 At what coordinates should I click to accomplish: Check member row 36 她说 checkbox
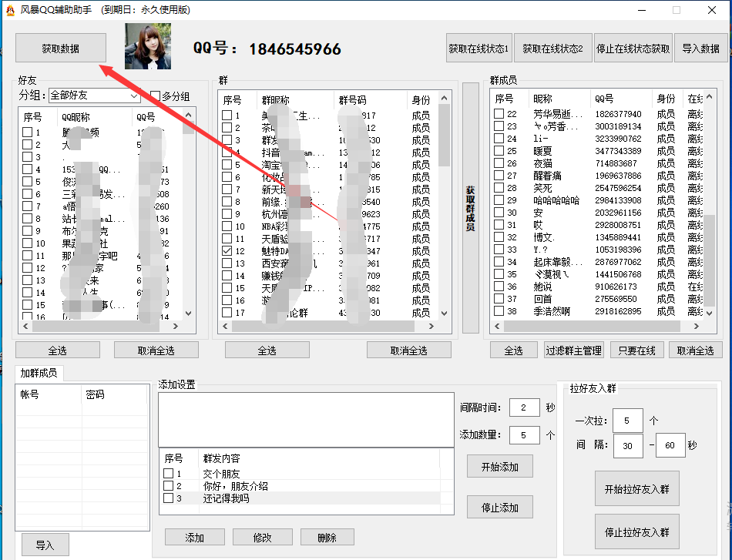499,286
